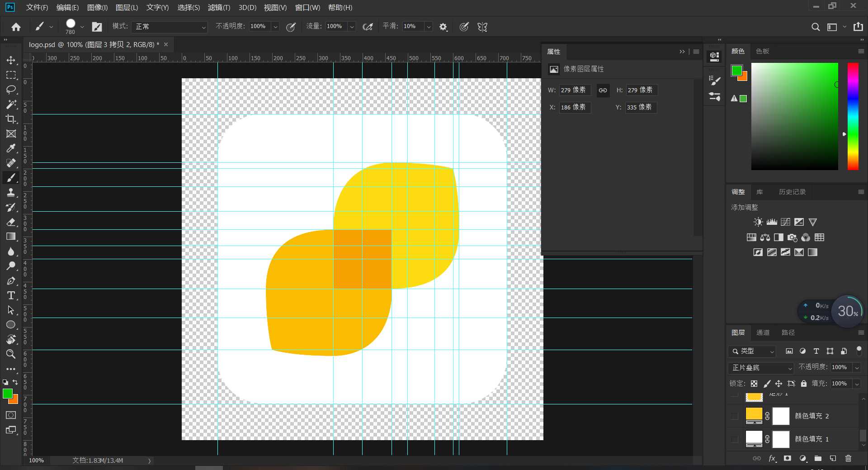Collapse Properties panel with double-arrow
This screenshot has width=868, height=470.
tap(682, 52)
